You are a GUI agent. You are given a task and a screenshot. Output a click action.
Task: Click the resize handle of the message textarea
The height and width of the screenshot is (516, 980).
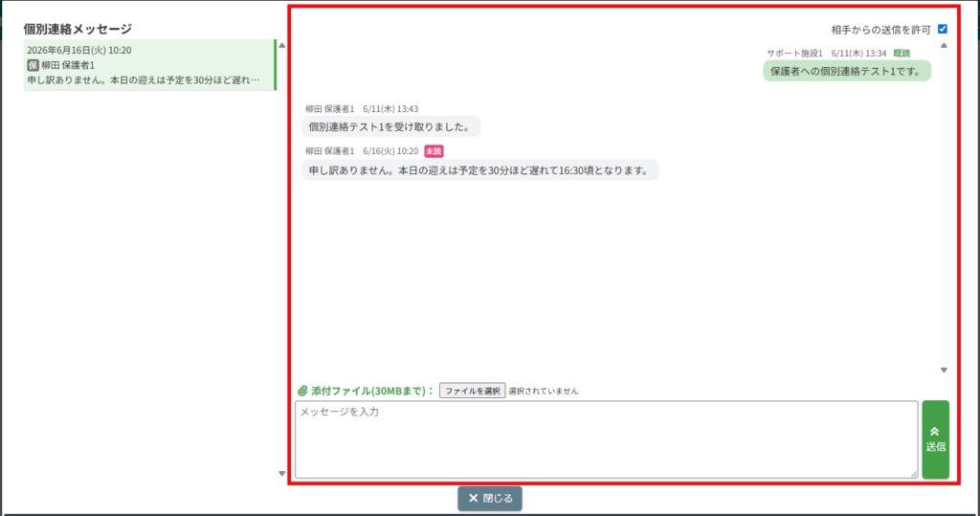pyautogui.click(x=914, y=474)
